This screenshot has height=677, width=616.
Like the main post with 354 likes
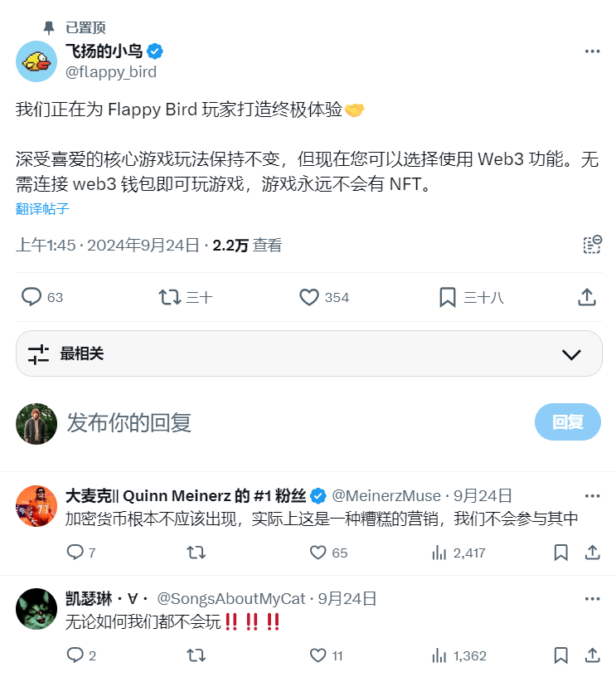pyautogui.click(x=309, y=298)
